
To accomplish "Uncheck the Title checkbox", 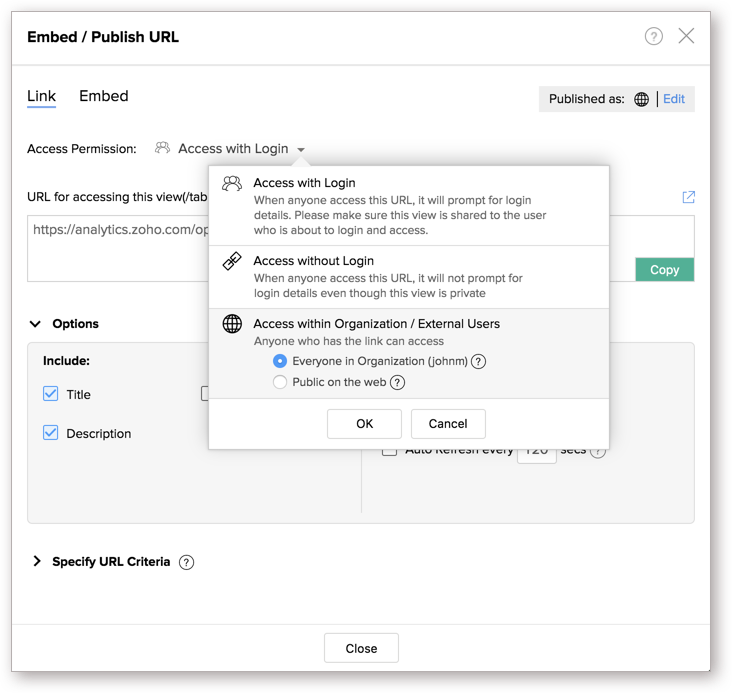I will pyautogui.click(x=51, y=394).
